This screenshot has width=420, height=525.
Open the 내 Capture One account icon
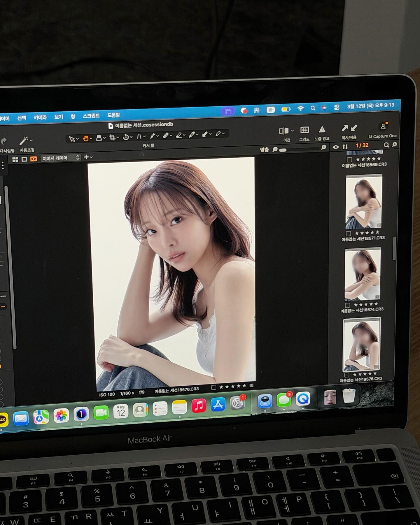click(383, 127)
